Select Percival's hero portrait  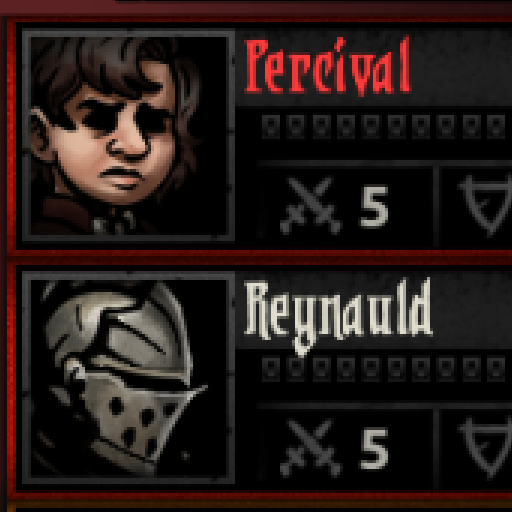coord(128,135)
